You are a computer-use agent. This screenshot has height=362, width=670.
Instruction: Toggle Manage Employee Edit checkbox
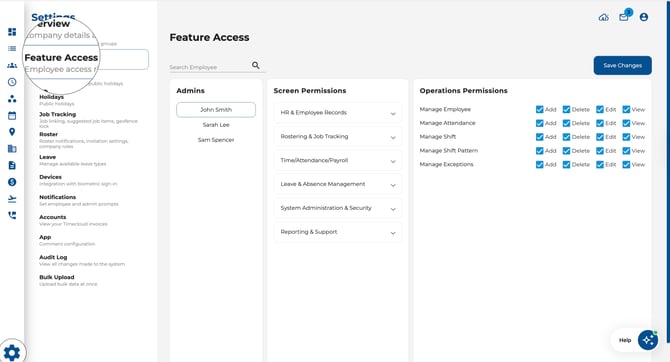click(x=600, y=109)
